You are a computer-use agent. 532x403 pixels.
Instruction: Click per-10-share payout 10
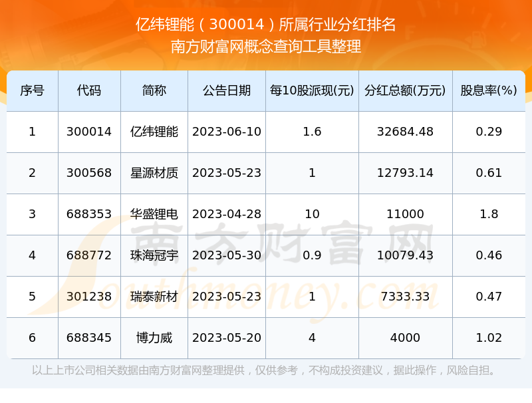click(312, 214)
